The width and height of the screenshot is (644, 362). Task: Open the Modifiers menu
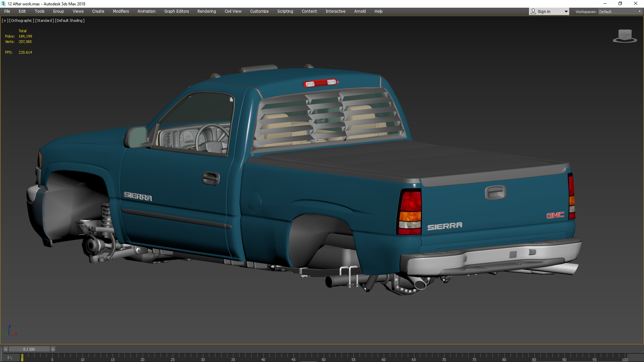pyautogui.click(x=121, y=11)
